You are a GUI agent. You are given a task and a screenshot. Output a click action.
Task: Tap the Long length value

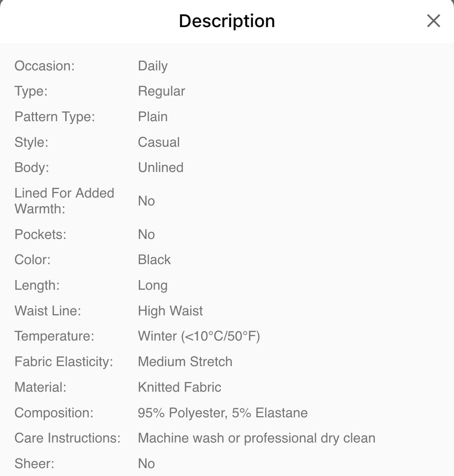pos(153,285)
